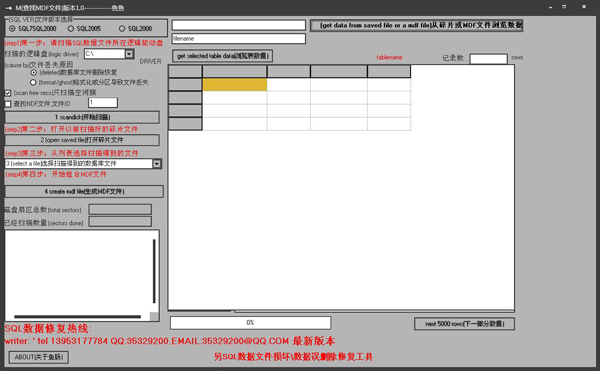Screen dimensions: 600x371
Task: Click the total sectors field
Action: (120, 209)
